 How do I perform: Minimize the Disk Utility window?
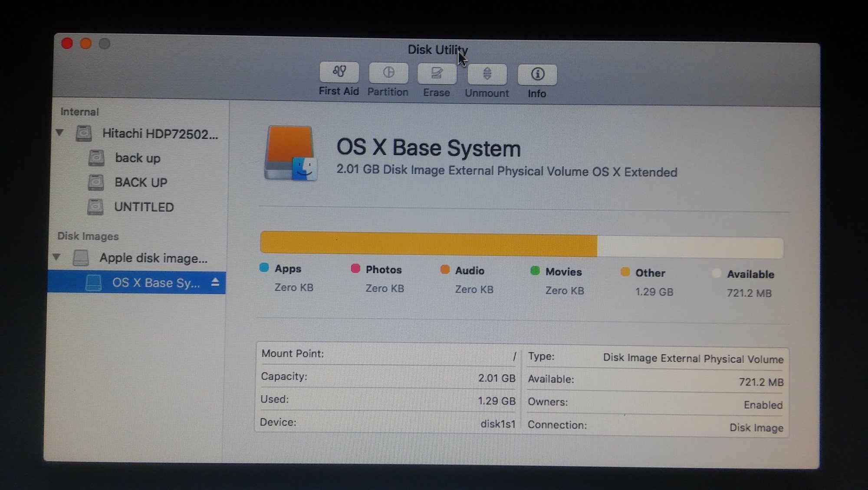(x=85, y=43)
